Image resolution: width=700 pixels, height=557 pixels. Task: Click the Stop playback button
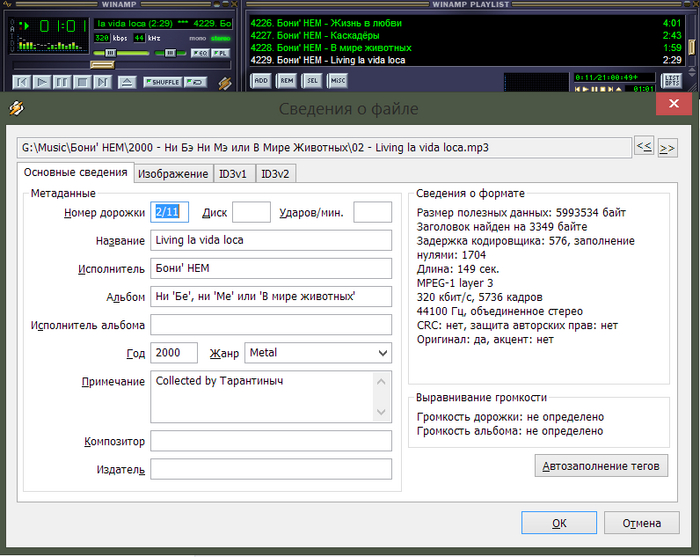click(82, 82)
